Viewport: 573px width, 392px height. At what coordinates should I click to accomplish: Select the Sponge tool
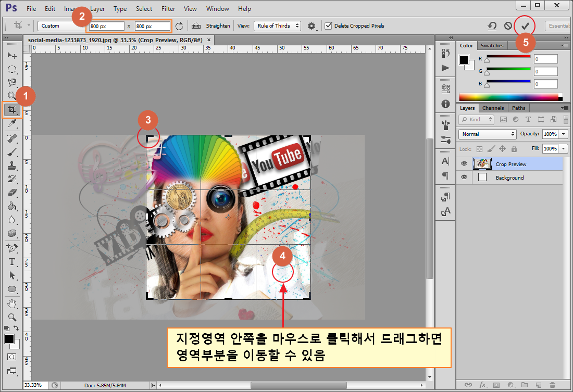pyautogui.click(x=12, y=233)
